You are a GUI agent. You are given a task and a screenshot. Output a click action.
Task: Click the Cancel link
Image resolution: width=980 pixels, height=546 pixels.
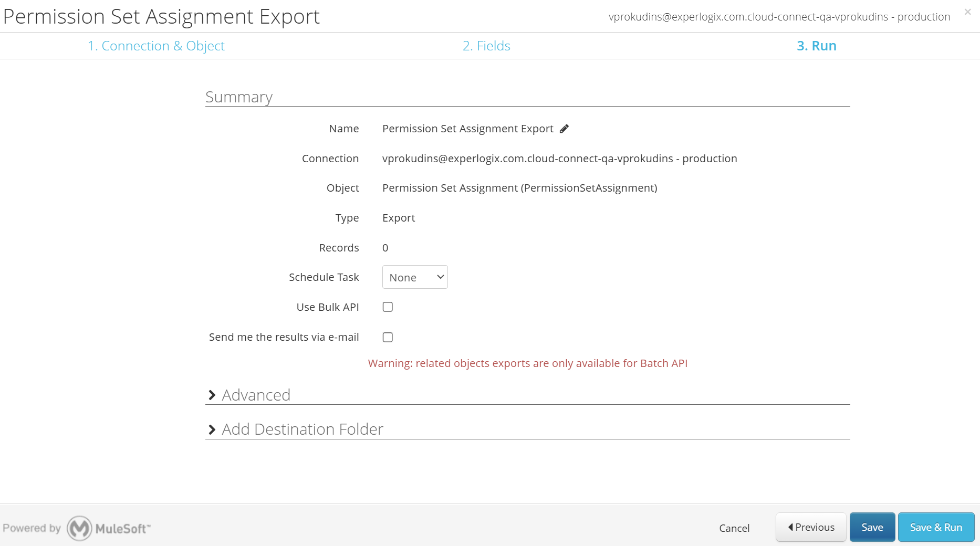tap(734, 528)
